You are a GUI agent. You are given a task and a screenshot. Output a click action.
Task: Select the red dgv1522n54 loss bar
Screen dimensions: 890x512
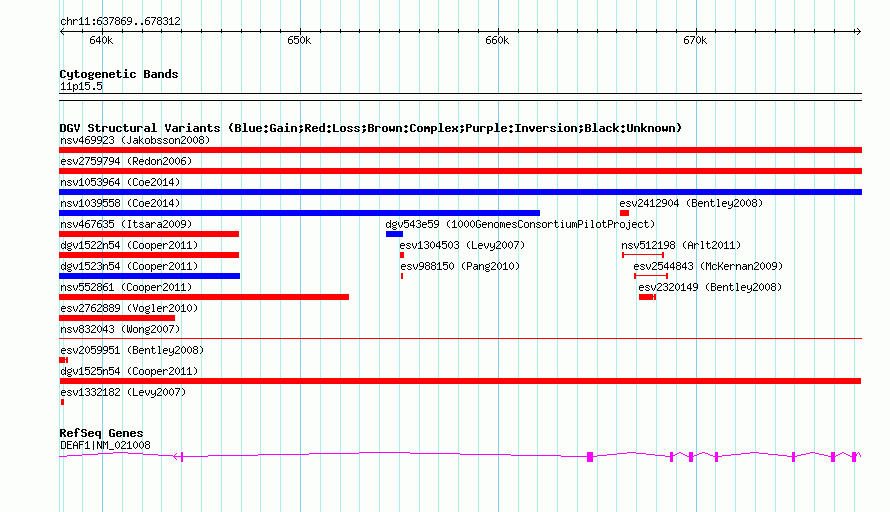149,255
